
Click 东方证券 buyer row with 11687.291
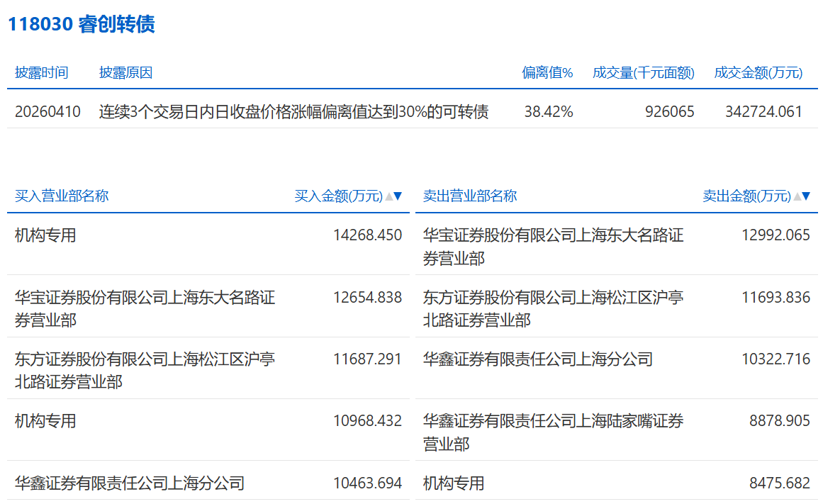pyautogui.click(x=145, y=370)
